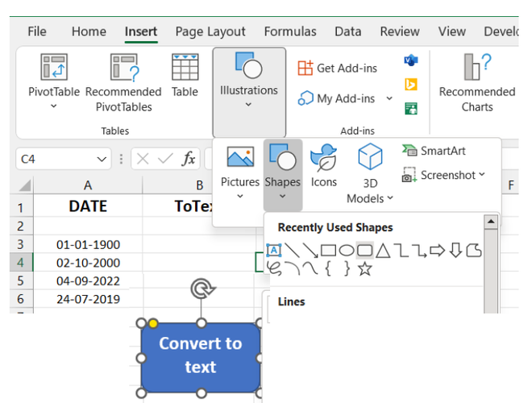Select the Arc shape

pyautogui.click(x=292, y=268)
